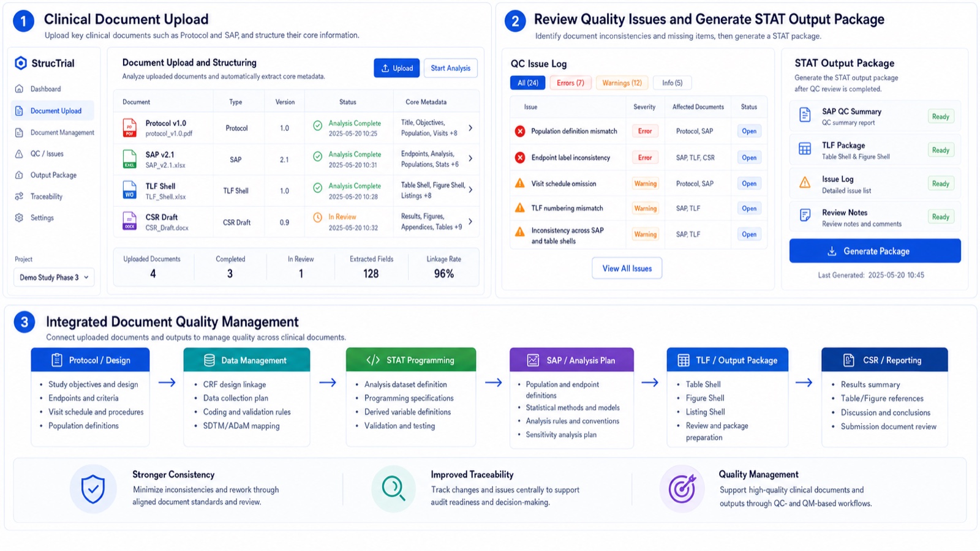980x551 pixels.
Task: Click the Upload button
Action: pyautogui.click(x=396, y=68)
